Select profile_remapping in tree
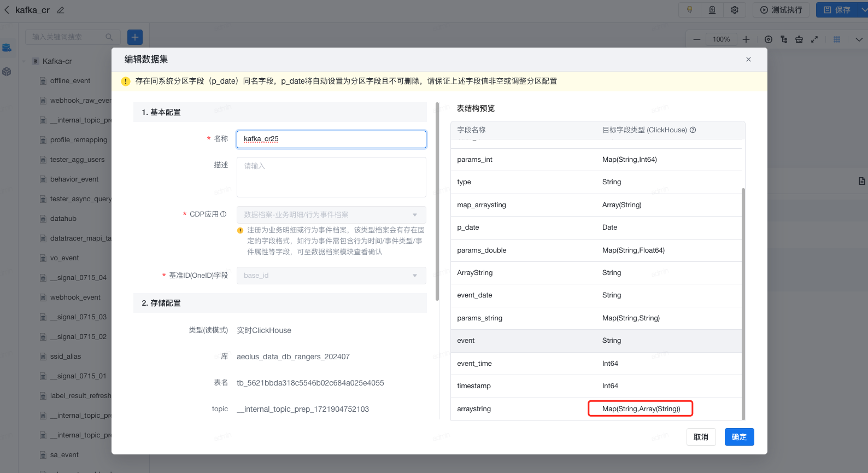This screenshot has width=868, height=473. [x=78, y=140]
